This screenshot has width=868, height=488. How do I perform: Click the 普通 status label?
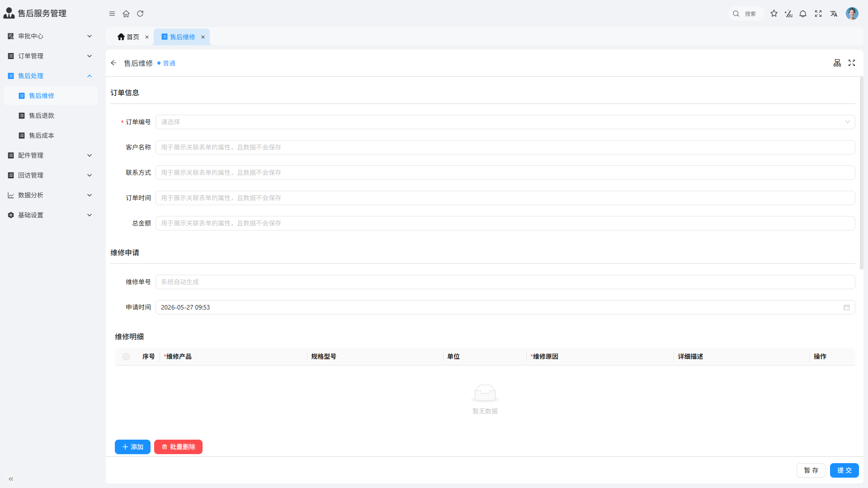[169, 63]
